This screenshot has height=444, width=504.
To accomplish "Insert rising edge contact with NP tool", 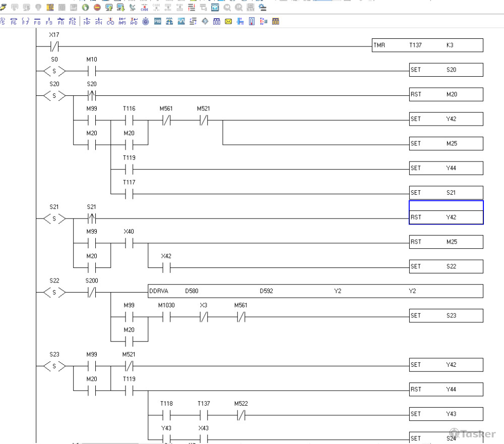I will point(87,22).
